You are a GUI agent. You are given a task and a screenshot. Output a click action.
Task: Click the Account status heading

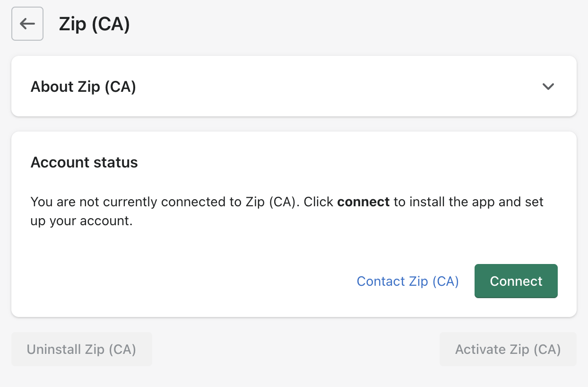(x=84, y=163)
